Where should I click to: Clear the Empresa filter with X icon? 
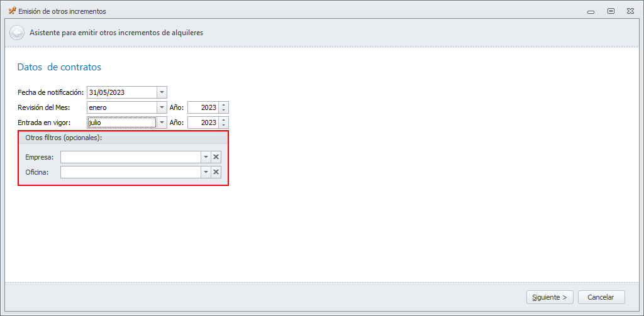(x=216, y=157)
